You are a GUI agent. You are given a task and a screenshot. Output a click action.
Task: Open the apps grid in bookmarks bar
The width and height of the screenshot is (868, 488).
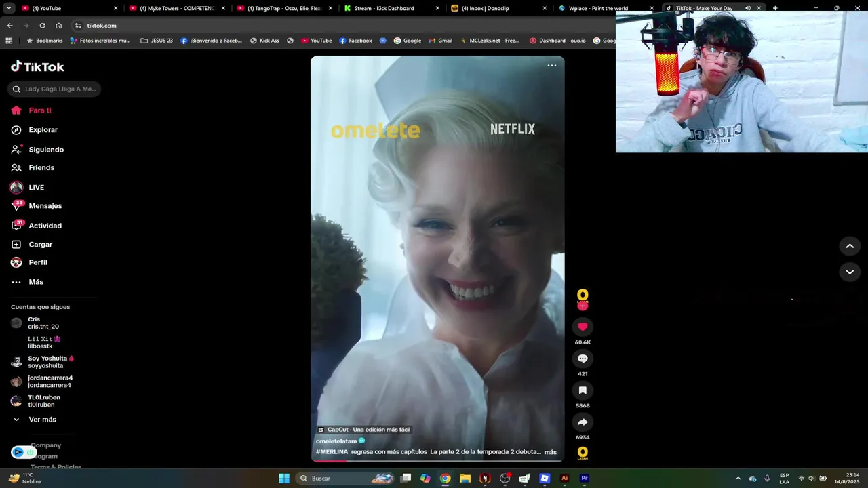9,41
